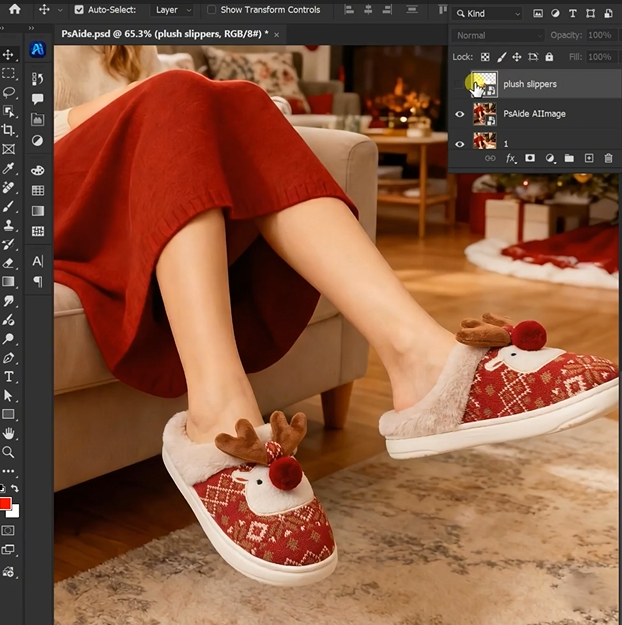Image resolution: width=622 pixels, height=625 pixels.
Task: Select the Crop tool
Action: click(8, 130)
